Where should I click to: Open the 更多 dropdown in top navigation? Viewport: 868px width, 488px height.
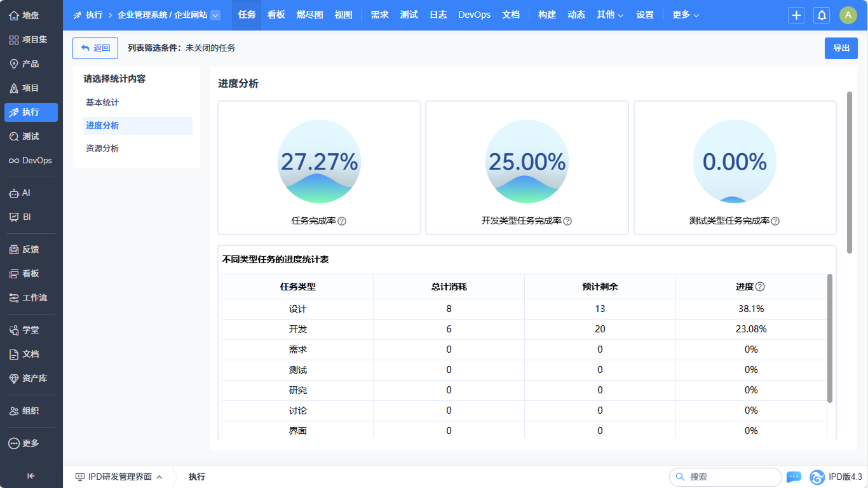pos(686,15)
